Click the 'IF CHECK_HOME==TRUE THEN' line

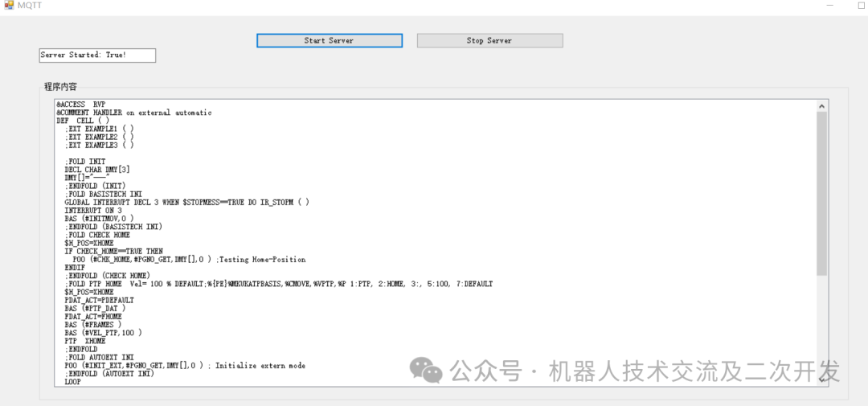point(113,252)
